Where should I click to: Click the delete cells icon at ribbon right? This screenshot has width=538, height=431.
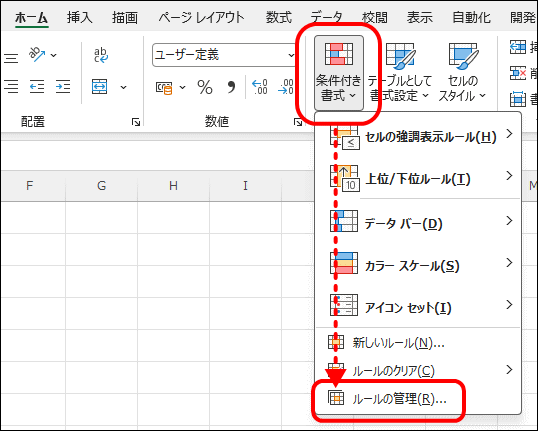(518, 73)
